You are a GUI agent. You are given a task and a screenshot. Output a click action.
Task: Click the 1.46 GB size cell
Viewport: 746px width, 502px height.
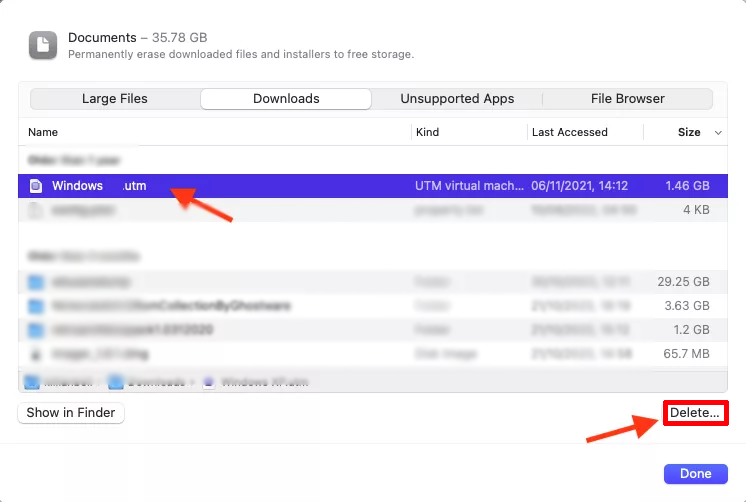[687, 186]
